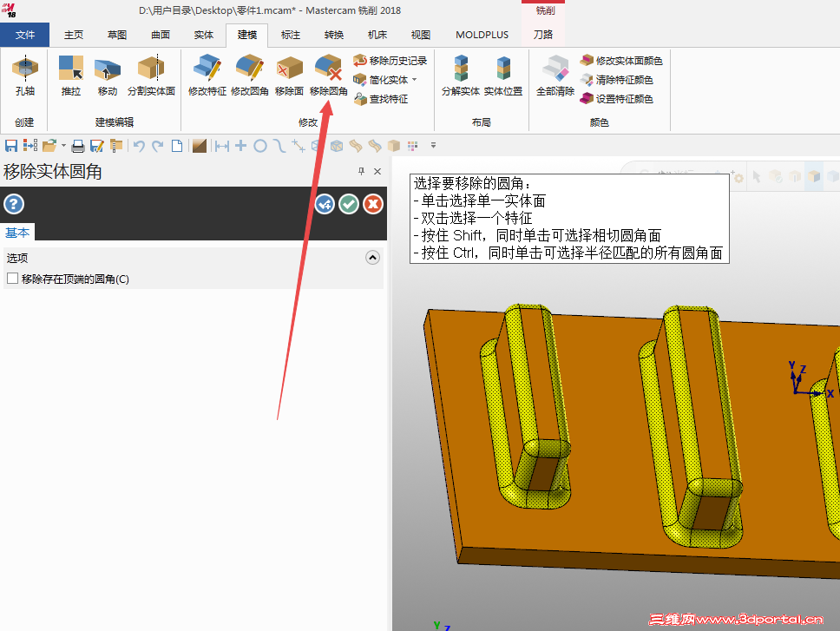Pin the 移除实体圆角 panel
The height and width of the screenshot is (631, 840).
(361, 171)
